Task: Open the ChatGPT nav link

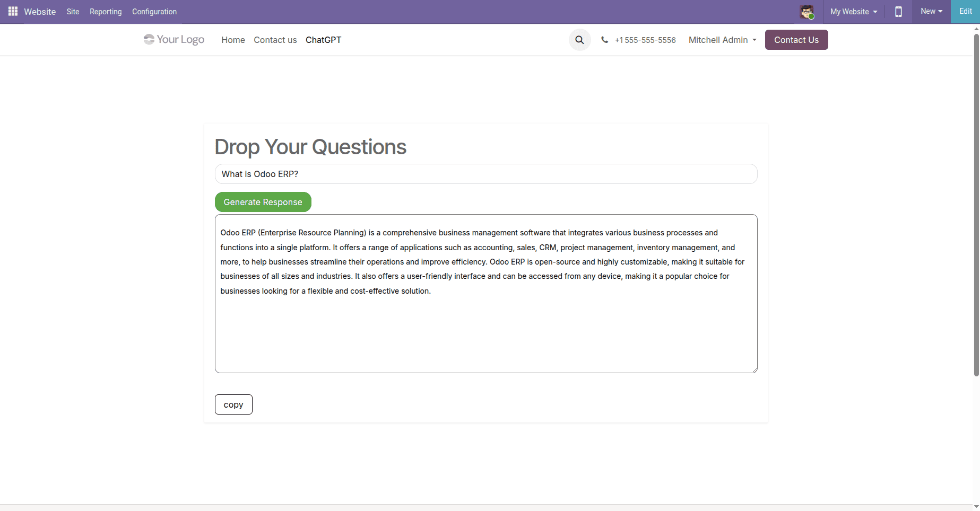Action: click(x=323, y=40)
